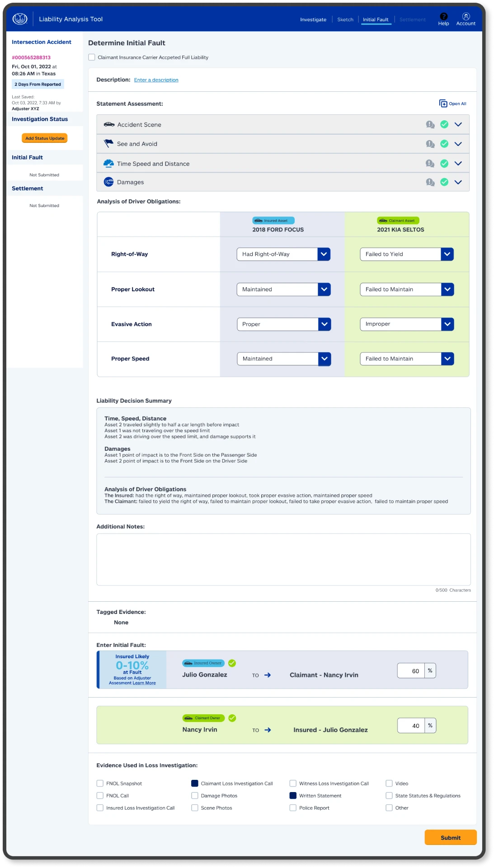Viewport: 494px width, 868px height.
Task: Switch to the Sketch tab
Action: click(x=345, y=19)
